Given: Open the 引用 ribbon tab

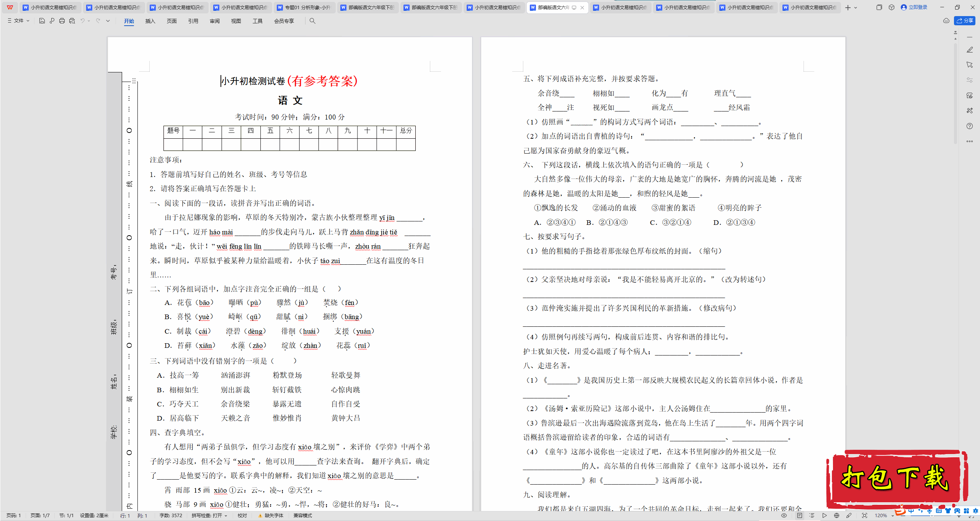Looking at the screenshot, I should pos(193,21).
